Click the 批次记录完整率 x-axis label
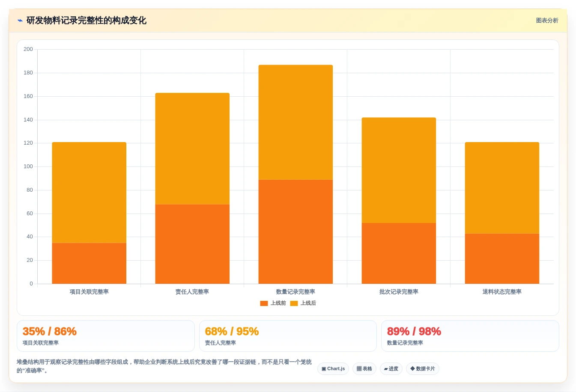Screen dimensions: 576x392 click(399, 292)
